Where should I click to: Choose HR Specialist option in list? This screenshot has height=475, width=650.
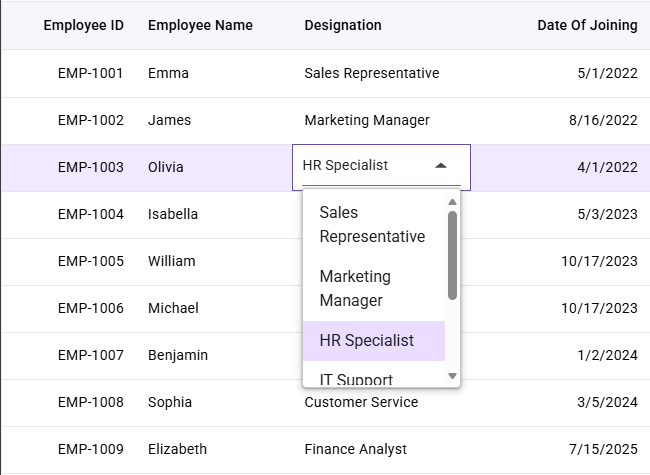(374, 341)
